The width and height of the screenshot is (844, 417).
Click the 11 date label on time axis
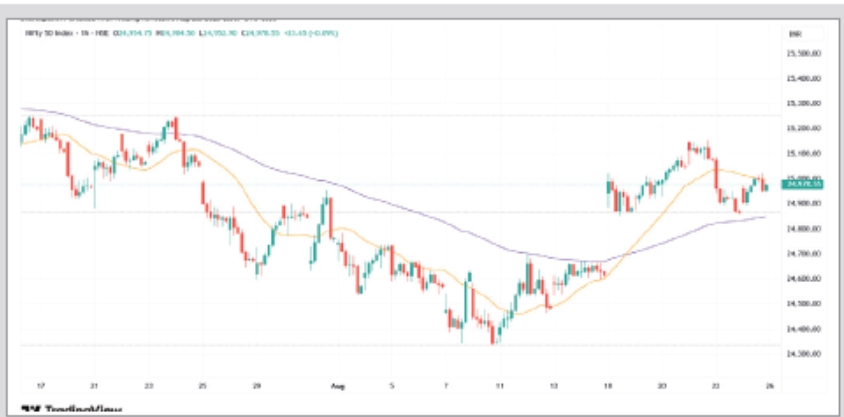(500, 384)
